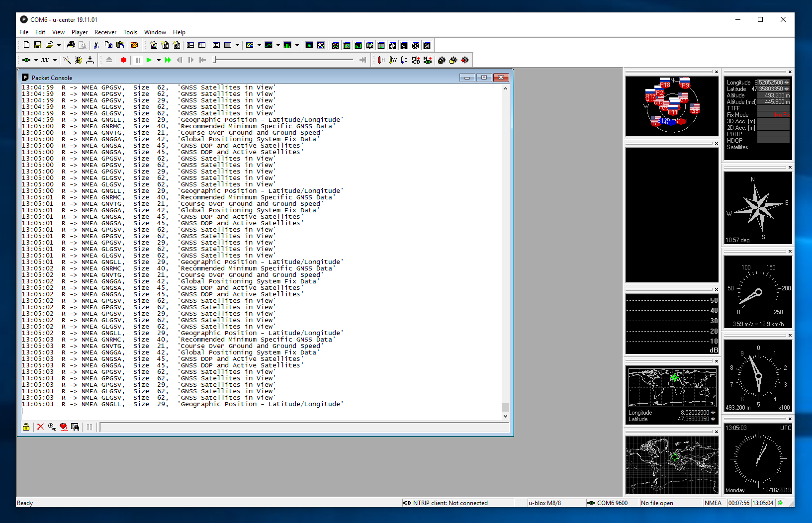Open the dropdown next to table view icon

pos(237,45)
